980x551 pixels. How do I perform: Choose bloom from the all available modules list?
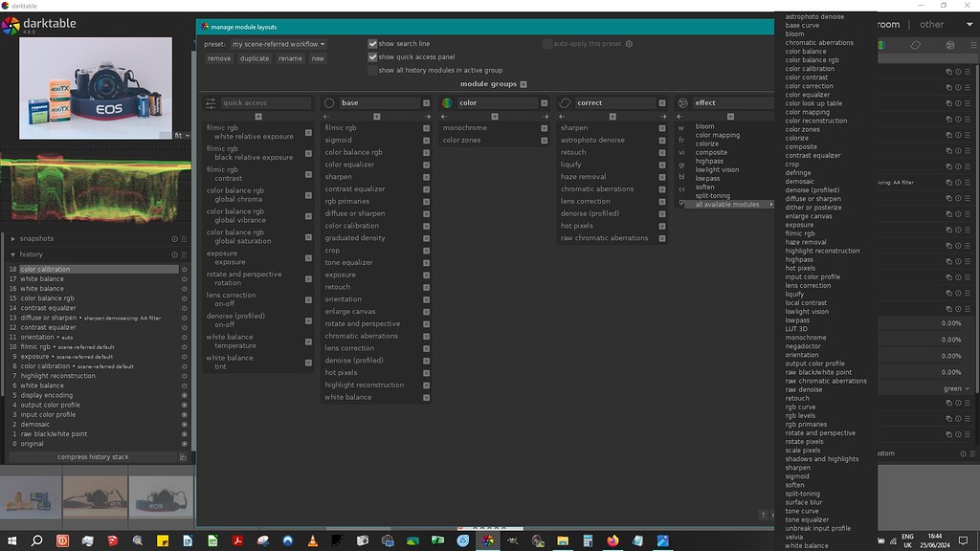[794, 33]
